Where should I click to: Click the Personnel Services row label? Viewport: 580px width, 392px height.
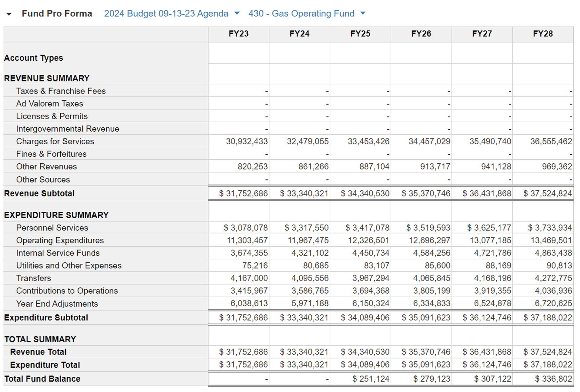52,228
